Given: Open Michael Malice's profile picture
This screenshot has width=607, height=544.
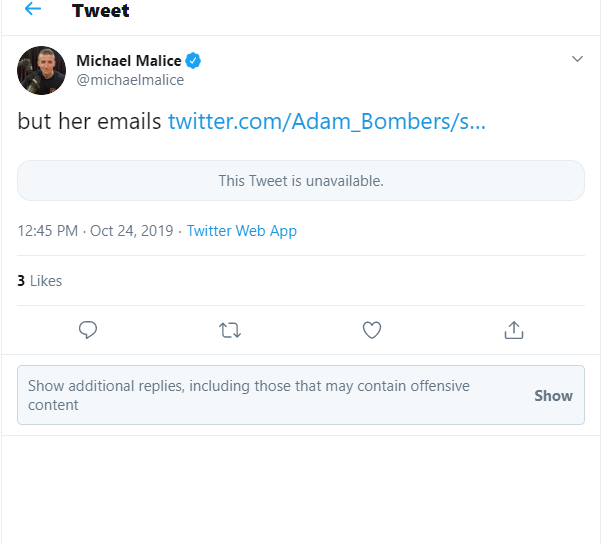Looking at the screenshot, I should [42, 71].
